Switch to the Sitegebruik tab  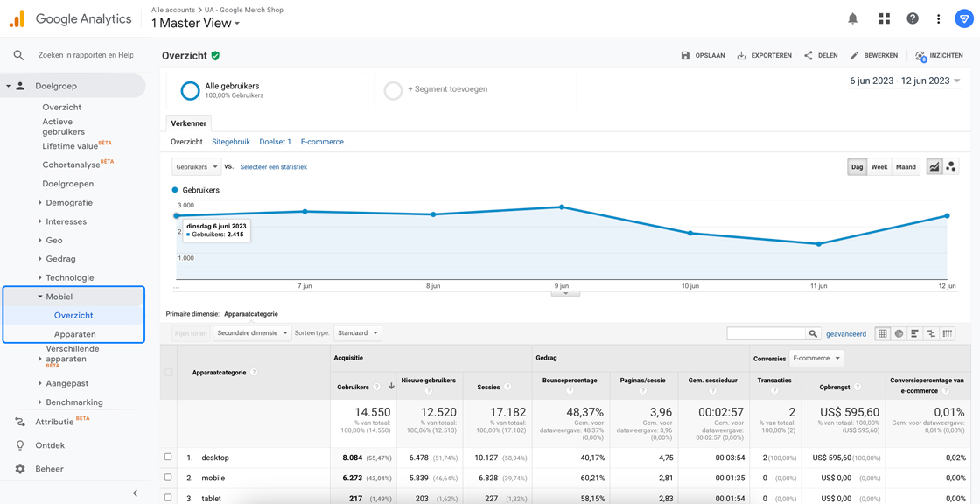pos(231,142)
